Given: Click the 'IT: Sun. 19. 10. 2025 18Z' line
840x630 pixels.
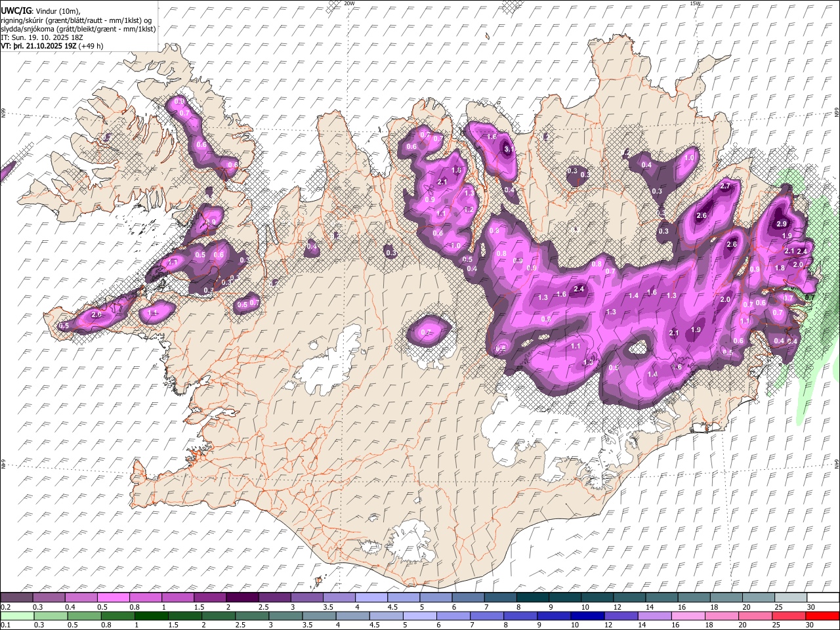Looking at the screenshot, I should click(41, 37).
